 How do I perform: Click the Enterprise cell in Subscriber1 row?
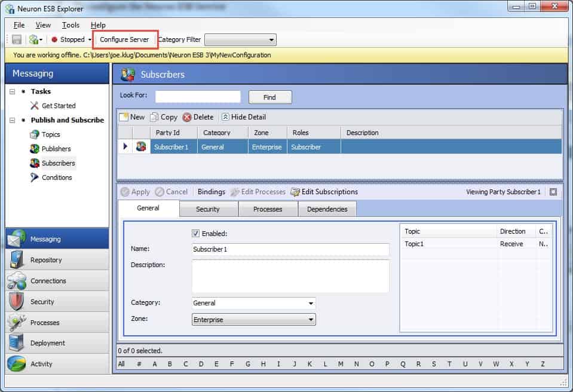pyautogui.click(x=267, y=147)
